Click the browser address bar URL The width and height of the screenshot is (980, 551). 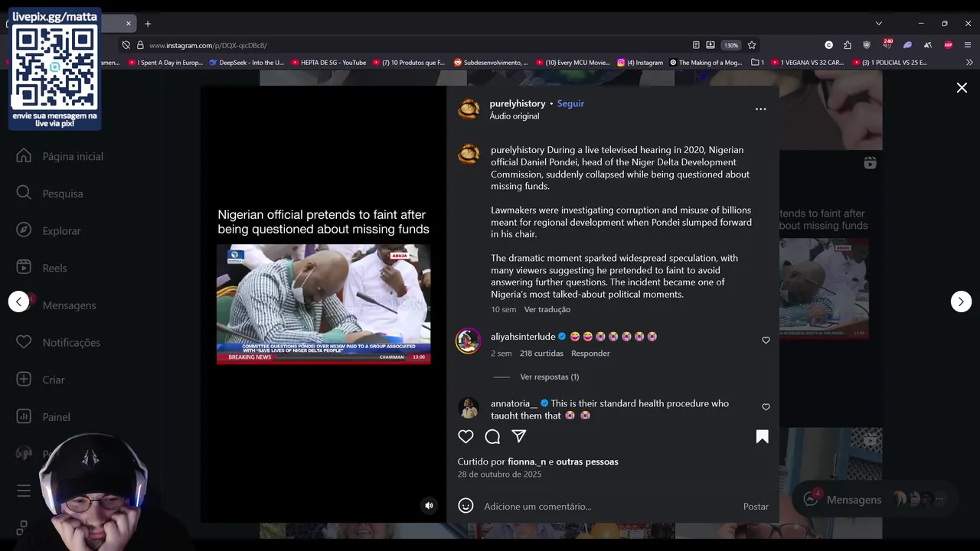point(208,45)
